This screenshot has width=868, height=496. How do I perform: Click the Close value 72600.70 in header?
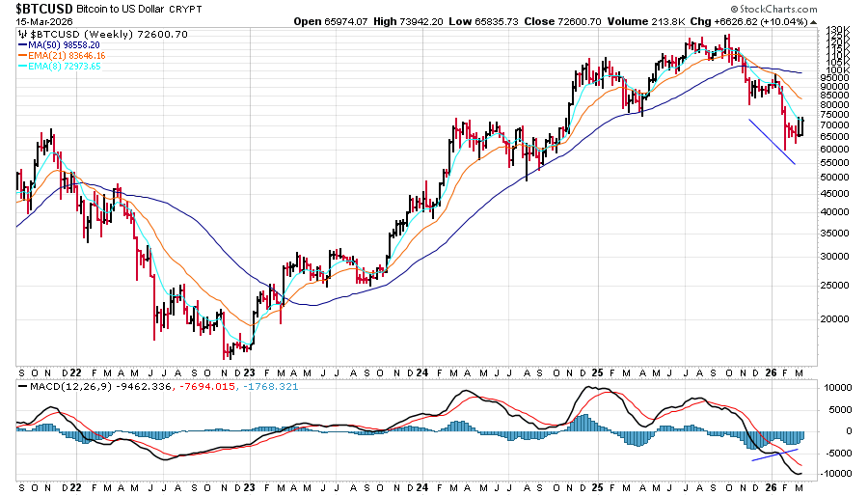(579, 21)
